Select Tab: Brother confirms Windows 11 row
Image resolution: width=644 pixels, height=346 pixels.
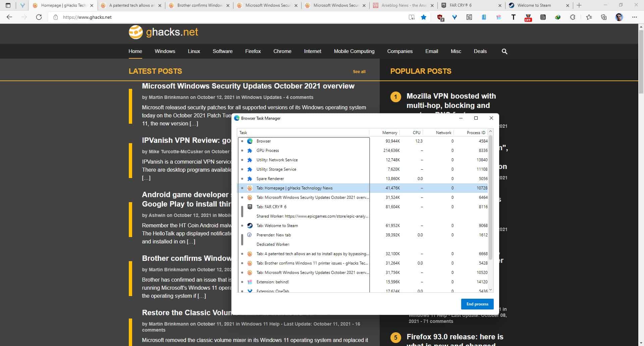tap(363, 263)
